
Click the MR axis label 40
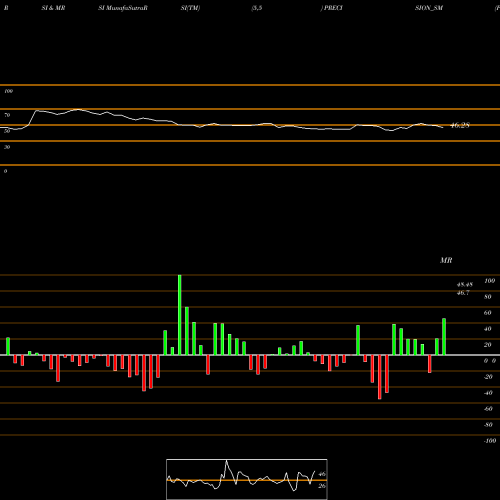coord(488,329)
